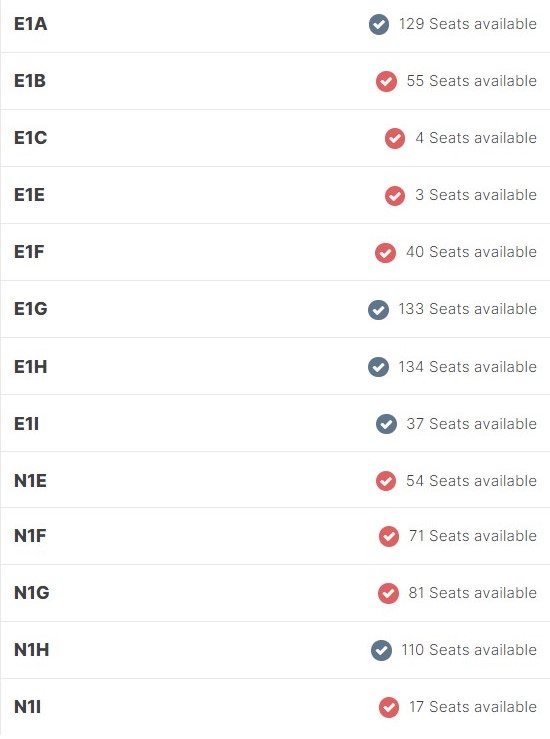The width and height of the screenshot is (550, 739).
Task: Click the '110 Seats available' text
Action: pyautogui.click(x=469, y=649)
